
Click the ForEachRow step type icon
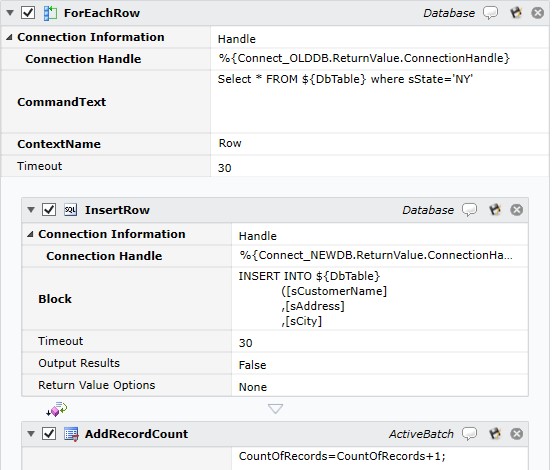point(50,13)
